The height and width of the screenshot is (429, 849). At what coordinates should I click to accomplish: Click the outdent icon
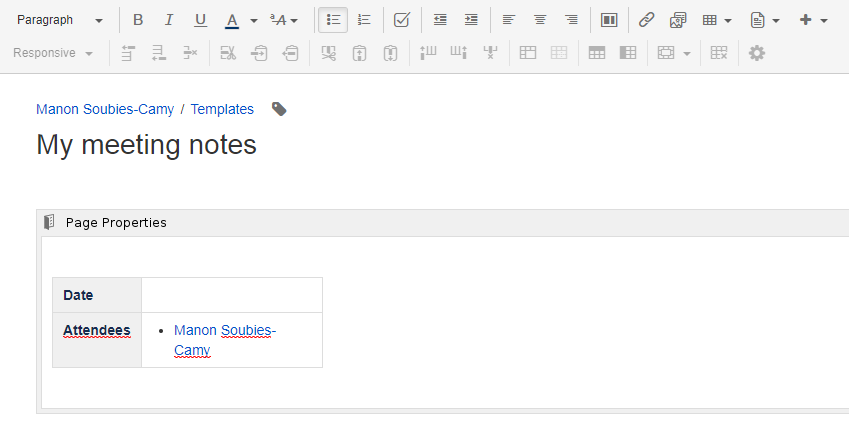440,20
